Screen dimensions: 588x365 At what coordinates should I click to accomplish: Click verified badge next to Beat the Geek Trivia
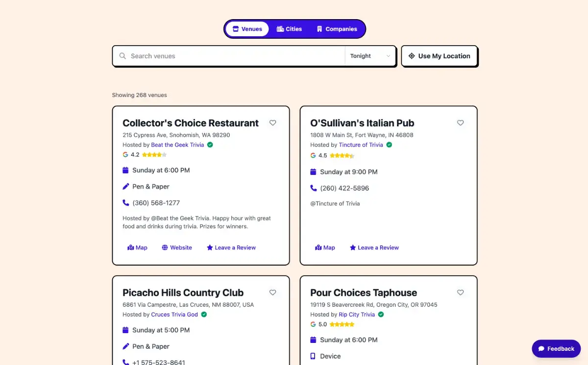click(x=210, y=145)
